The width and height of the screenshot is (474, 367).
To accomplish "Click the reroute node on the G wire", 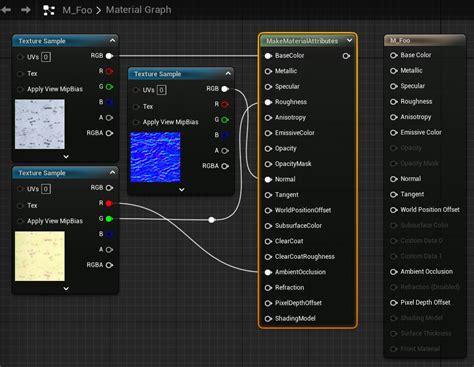I will [211, 220].
